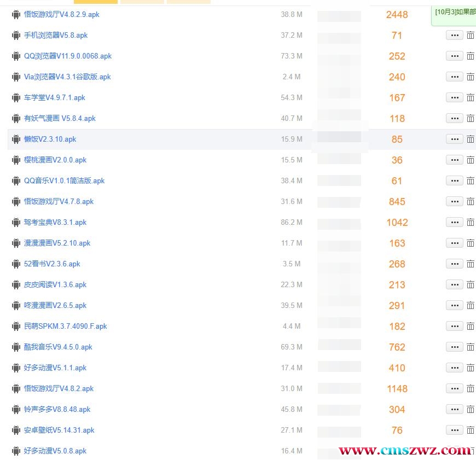Click the [10月3] notice box
The width and height of the screenshot is (476, 460).
(x=454, y=16)
